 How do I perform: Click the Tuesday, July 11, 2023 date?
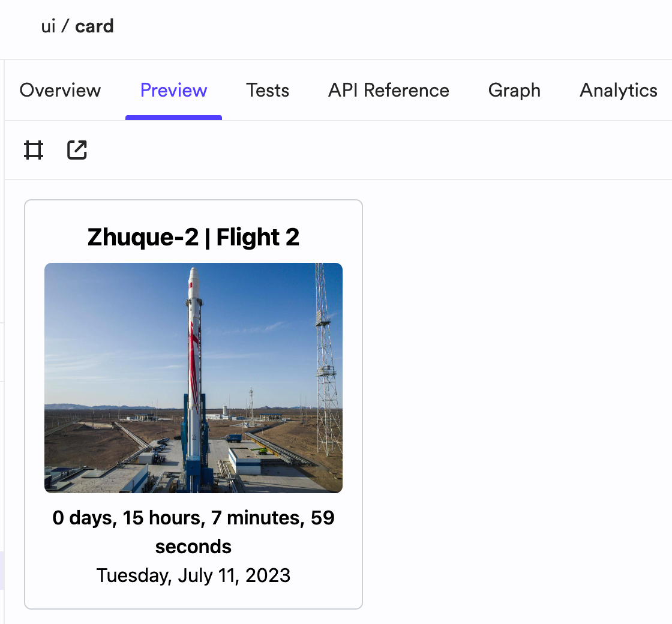(x=193, y=575)
